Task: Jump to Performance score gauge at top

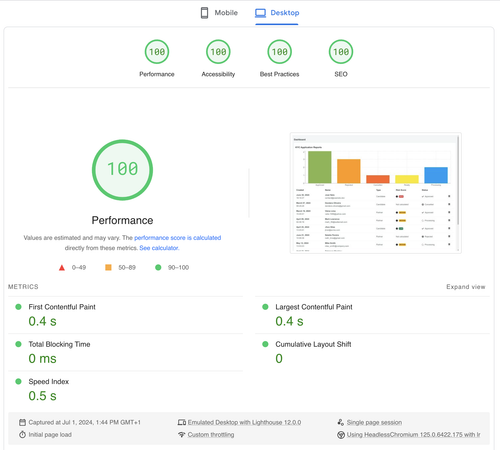Action: [157, 52]
